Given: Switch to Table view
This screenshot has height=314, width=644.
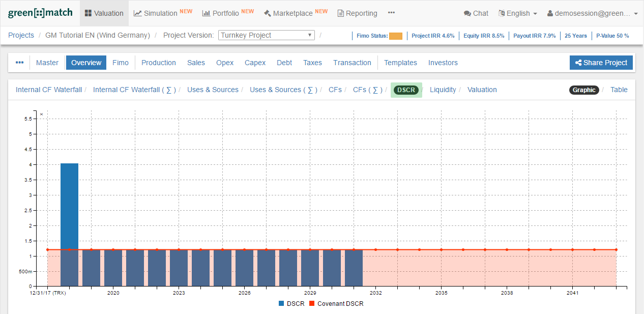Looking at the screenshot, I should pyautogui.click(x=619, y=90).
